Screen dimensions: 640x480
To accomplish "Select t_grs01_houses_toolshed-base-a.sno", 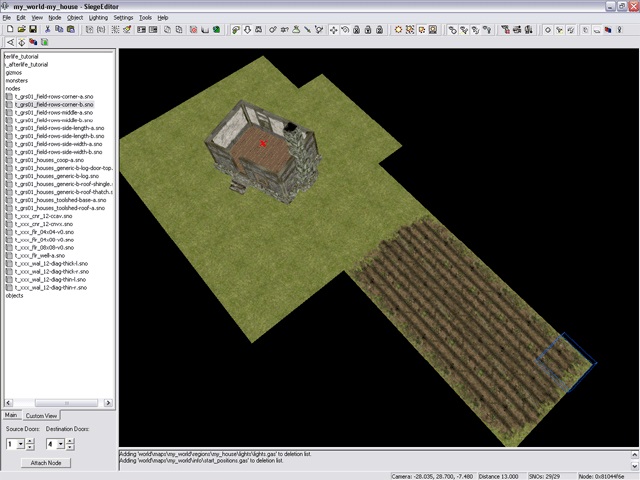I will 60,200.
